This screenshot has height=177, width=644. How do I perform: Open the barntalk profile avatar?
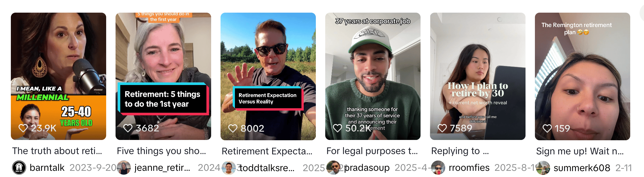[x=19, y=168]
